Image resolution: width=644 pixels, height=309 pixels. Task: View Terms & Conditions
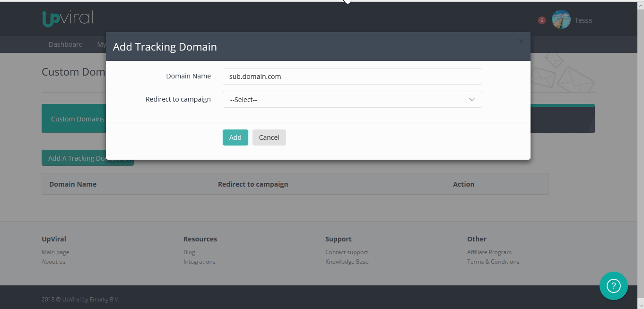point(493,261)
